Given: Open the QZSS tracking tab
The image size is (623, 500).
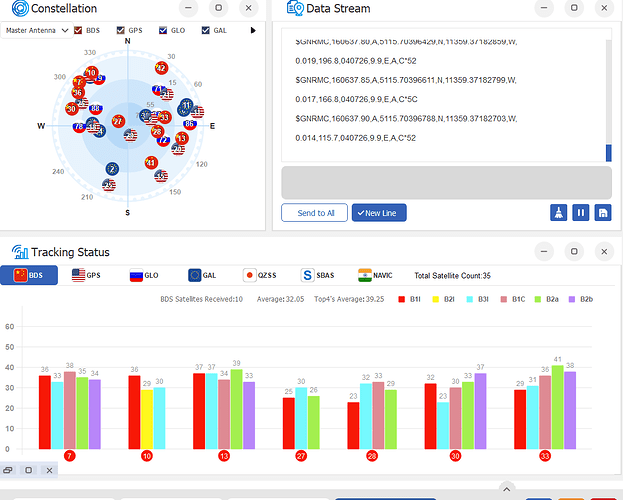Looking at the screenshot, I should (259, 275).
